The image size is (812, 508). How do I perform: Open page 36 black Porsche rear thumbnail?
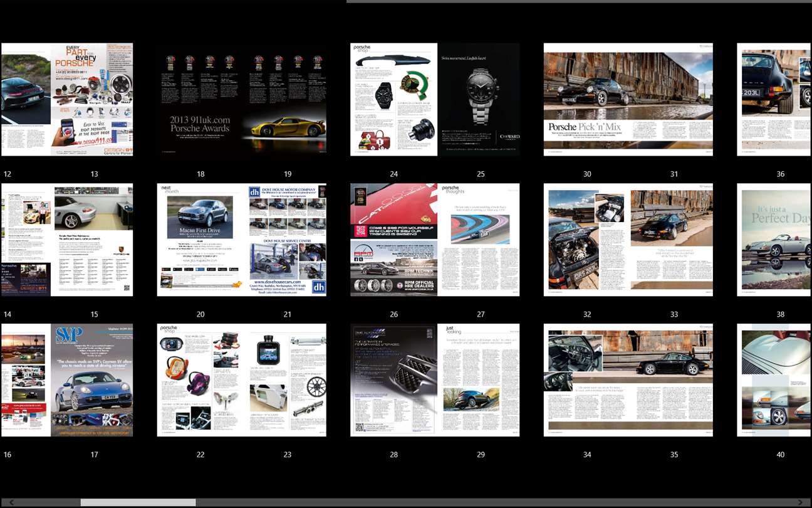[x=774, y=99]
